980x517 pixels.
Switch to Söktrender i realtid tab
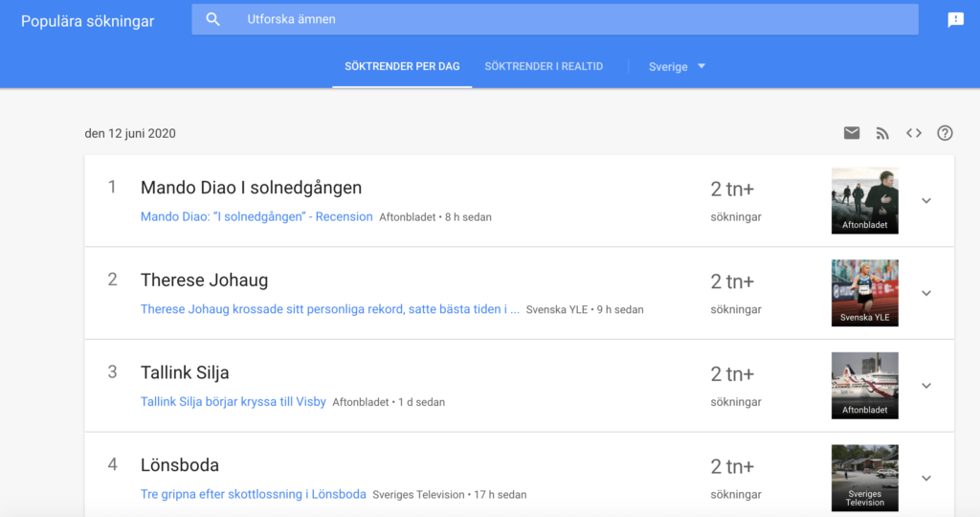coord(544,66)
